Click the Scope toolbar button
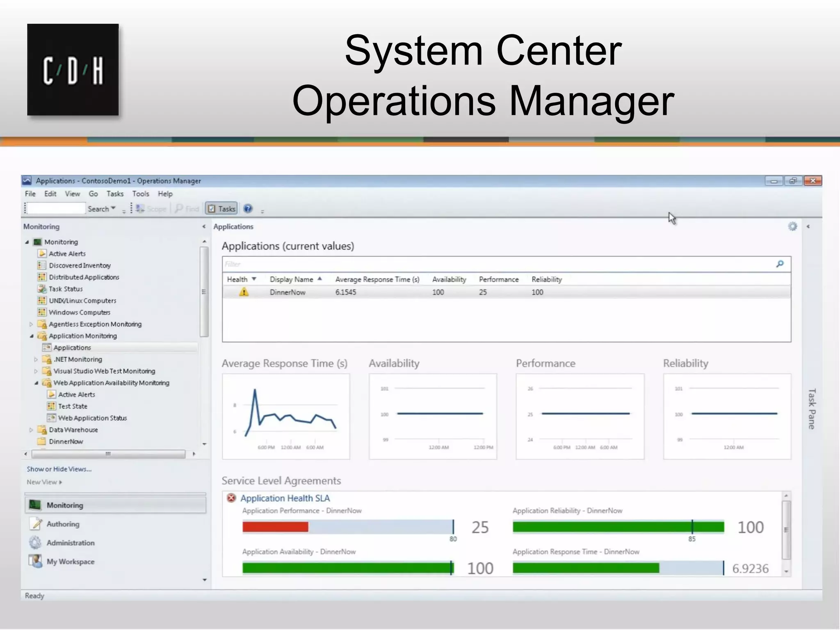 [x=151, y=209]
